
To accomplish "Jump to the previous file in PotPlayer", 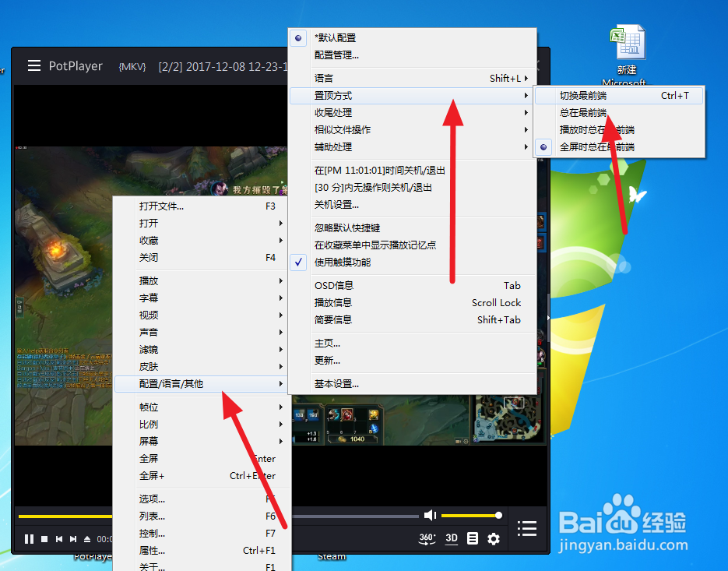I will (59, 539).
